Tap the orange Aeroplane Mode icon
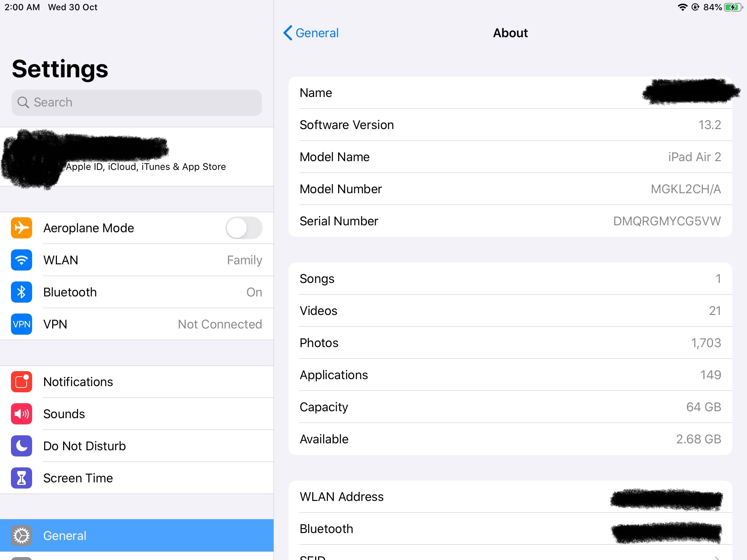 (22, 228)
